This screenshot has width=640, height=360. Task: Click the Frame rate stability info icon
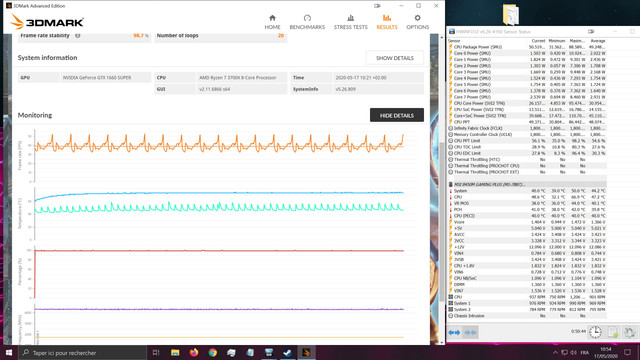tap(78, 36)
